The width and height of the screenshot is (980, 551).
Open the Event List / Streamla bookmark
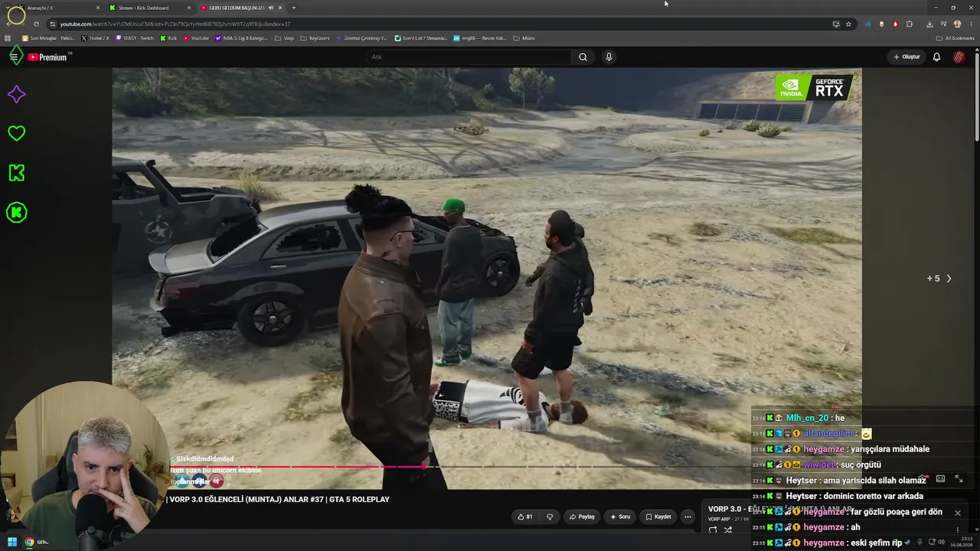pos(421,38)
